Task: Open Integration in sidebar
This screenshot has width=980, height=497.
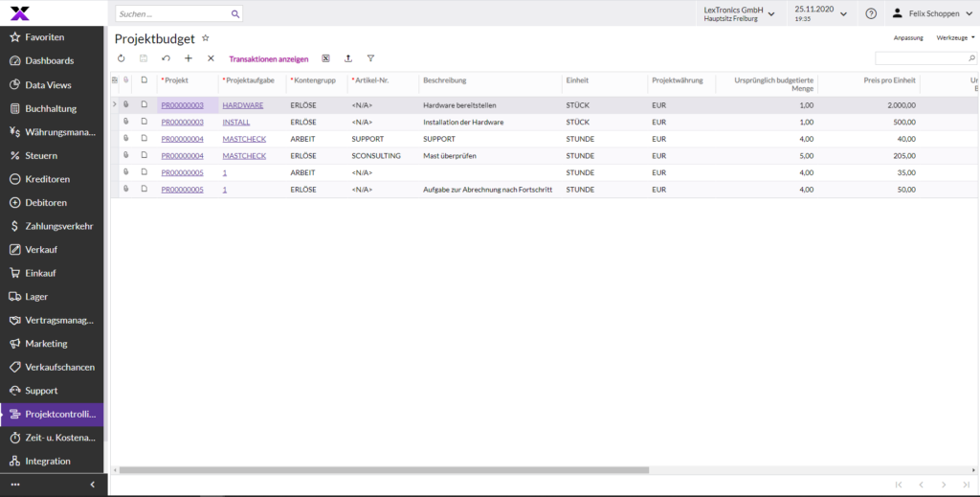Action: [52, 461]
